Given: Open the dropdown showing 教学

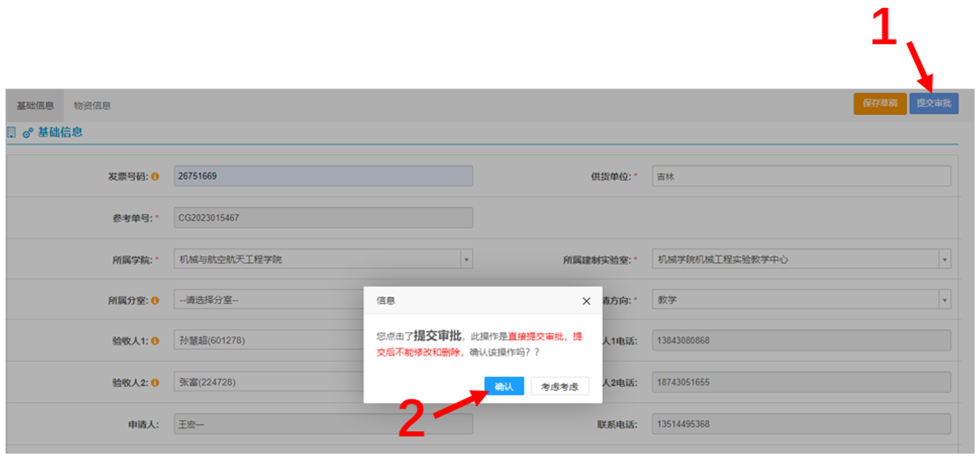Looking at the screenshot, I should 945,300.
